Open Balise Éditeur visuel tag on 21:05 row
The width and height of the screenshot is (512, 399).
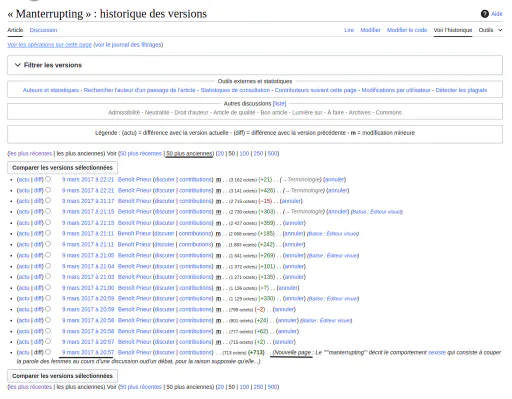pyautogui.click(x=333, y=256)
